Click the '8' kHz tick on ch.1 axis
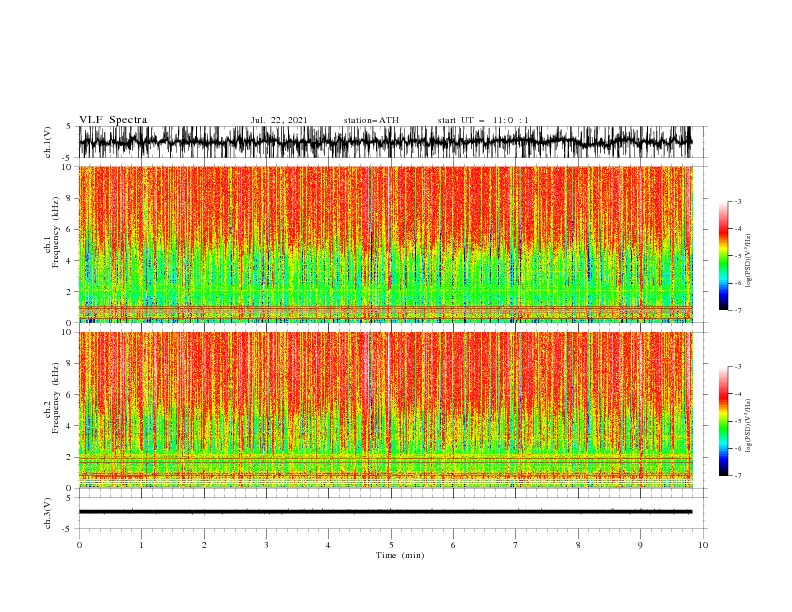This screenshot has width=792, height=612. coord(70,198)
